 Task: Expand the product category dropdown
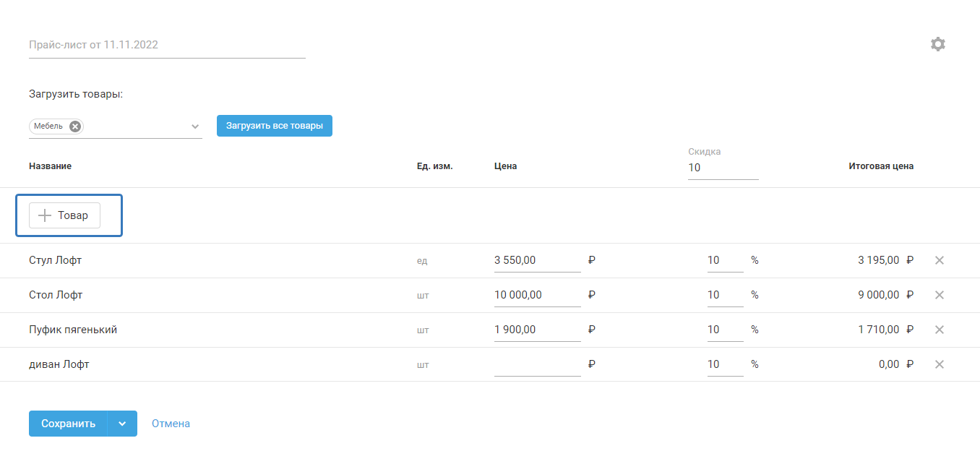(x=195, y=126)
